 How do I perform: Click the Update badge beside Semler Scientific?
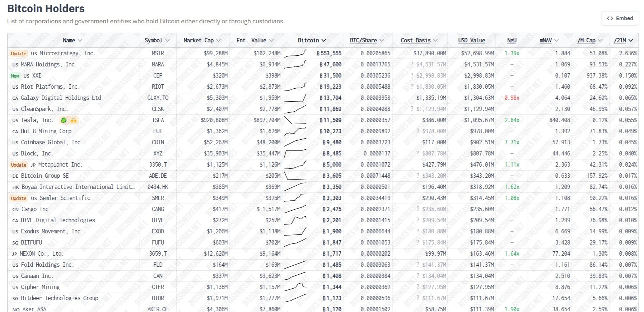pos(18,198)
